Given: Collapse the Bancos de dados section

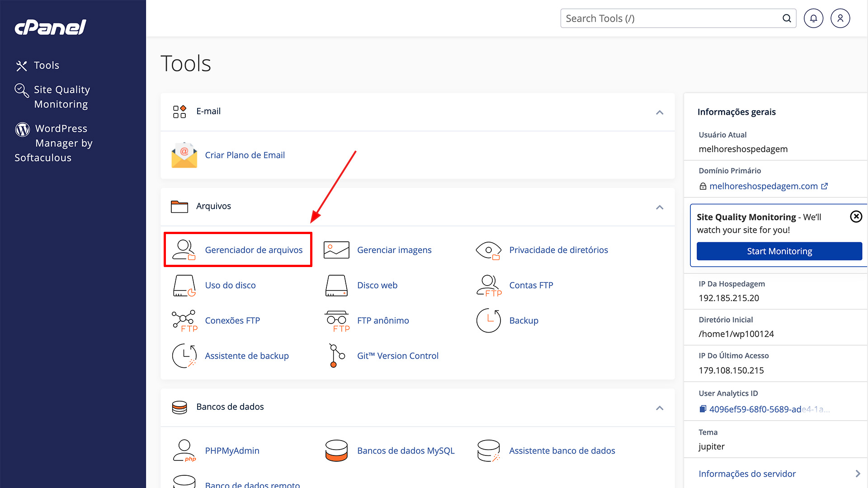Looking at the screenshot, I should 660,408.
